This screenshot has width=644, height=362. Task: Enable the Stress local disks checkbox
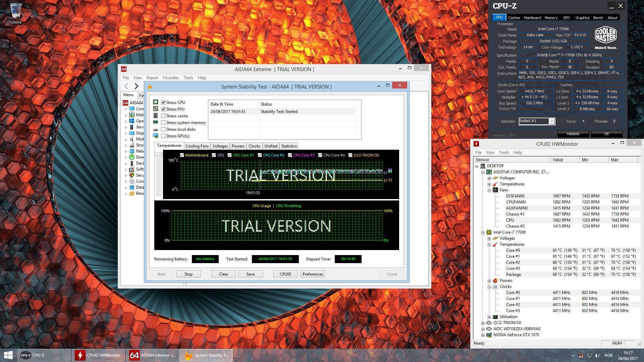[163, 129]
